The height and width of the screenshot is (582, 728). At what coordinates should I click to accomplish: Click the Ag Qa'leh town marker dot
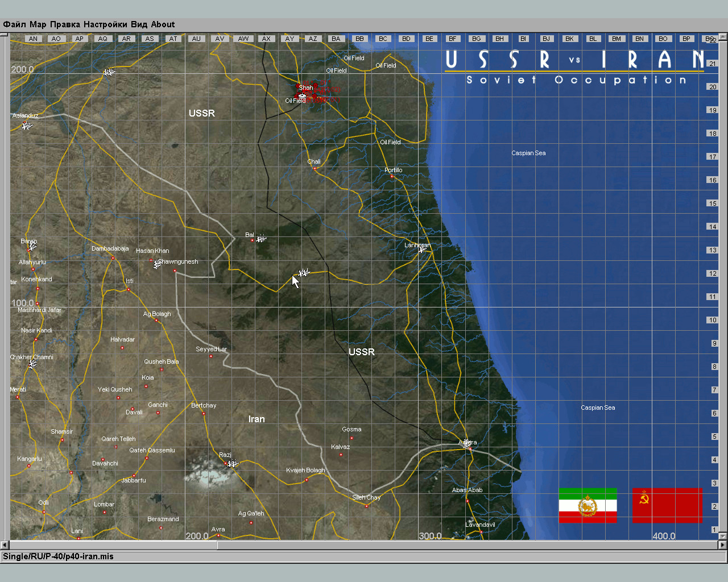[251, 522]
